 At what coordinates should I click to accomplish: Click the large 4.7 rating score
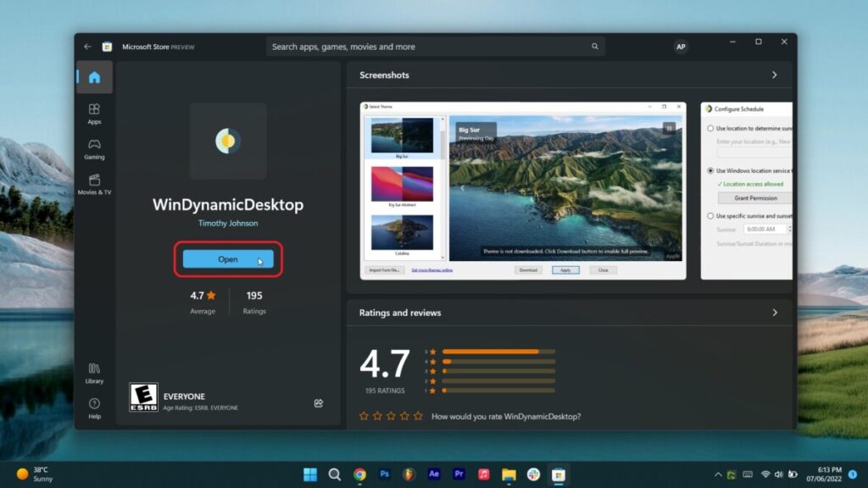click(385, 364)
